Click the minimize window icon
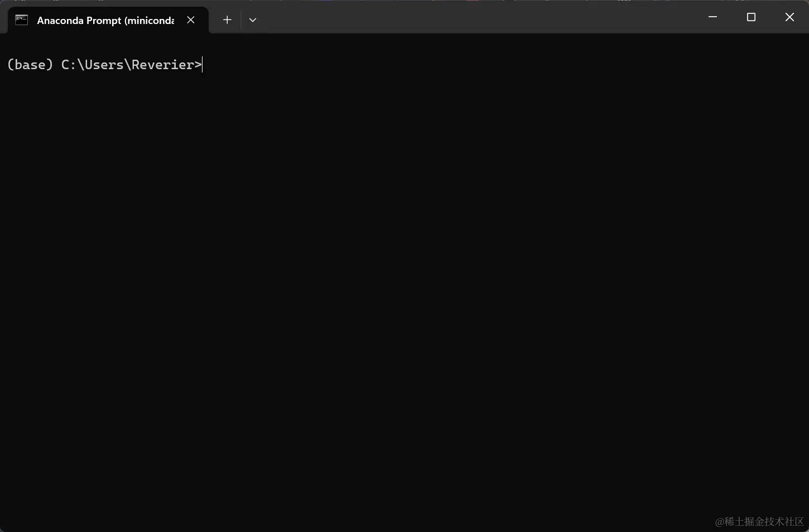This screenshot has height=532, width=809. [712, 17]
